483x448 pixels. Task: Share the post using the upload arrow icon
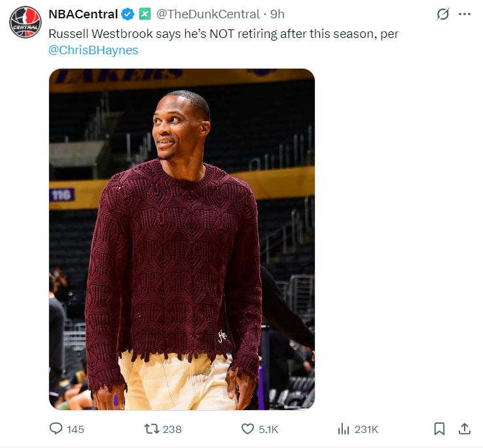click(465, 429)
